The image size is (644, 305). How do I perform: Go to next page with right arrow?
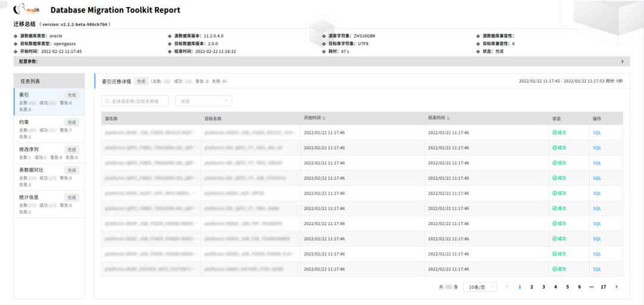click(616, 287)
